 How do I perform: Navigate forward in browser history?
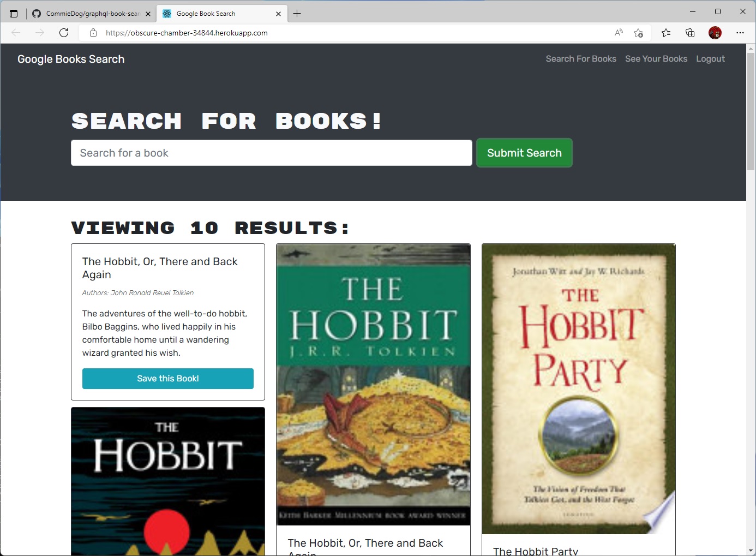(x=40, y=33)
